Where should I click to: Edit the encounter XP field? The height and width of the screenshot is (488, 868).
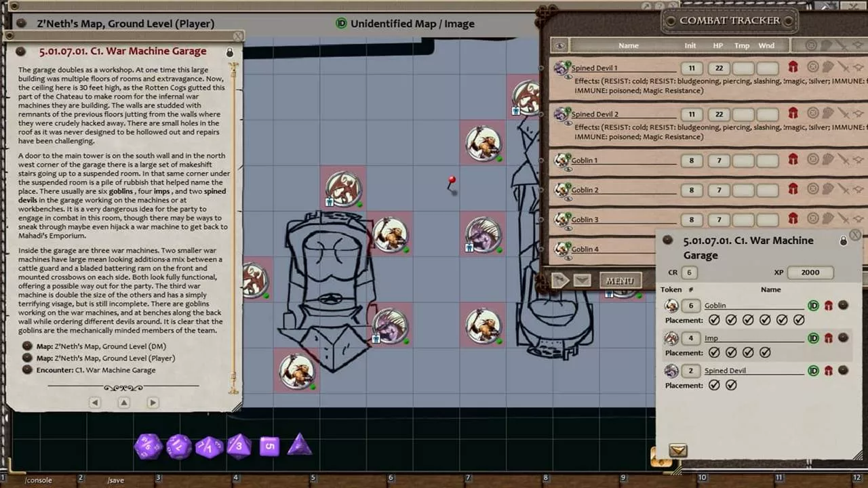click(x=810, y=272)
